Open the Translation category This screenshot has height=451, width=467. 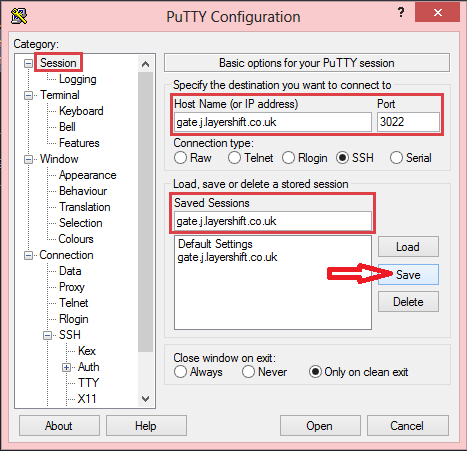click(84, 207)
